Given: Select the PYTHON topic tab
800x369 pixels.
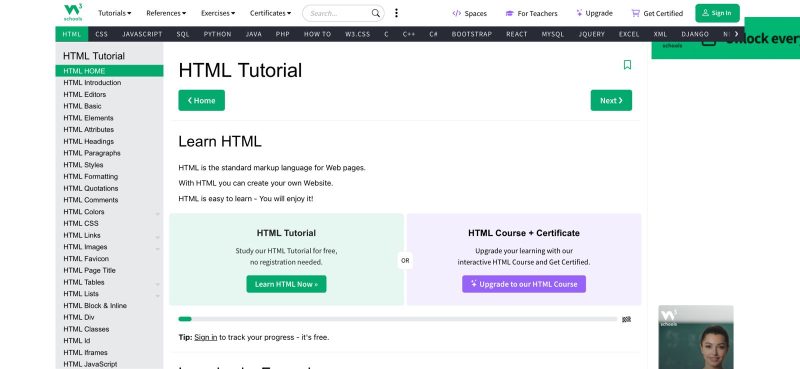Looking at the screenshot, I should tap(217, 34).
